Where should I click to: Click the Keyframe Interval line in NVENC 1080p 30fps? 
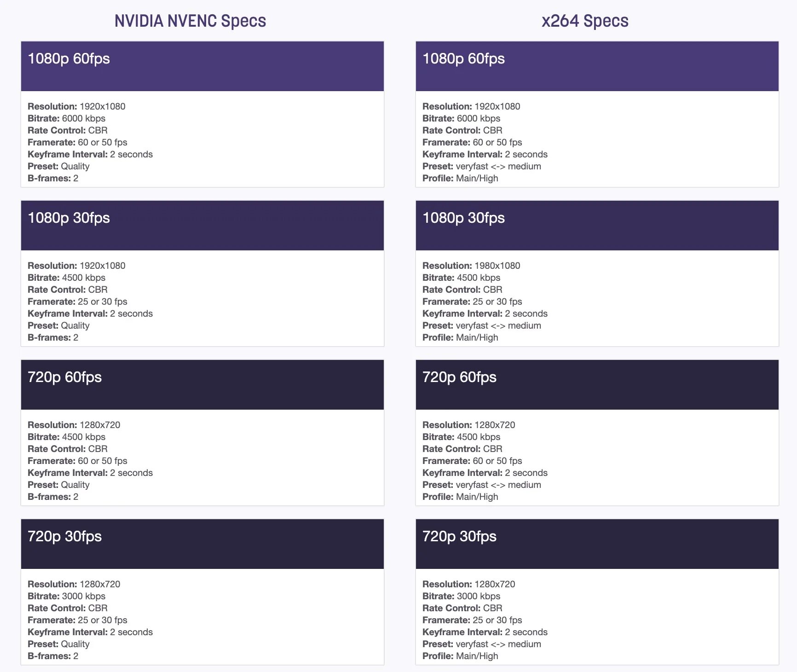pyautogui.click(x=90, y=313)
